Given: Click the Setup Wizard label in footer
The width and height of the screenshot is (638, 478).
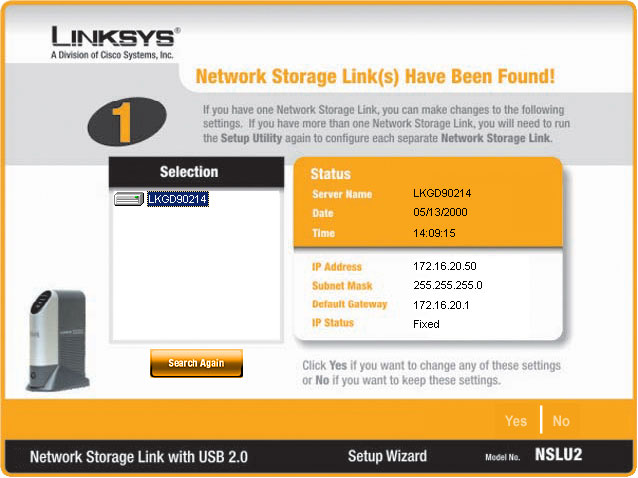Looking at the screenshot, I should coord(387,456).
